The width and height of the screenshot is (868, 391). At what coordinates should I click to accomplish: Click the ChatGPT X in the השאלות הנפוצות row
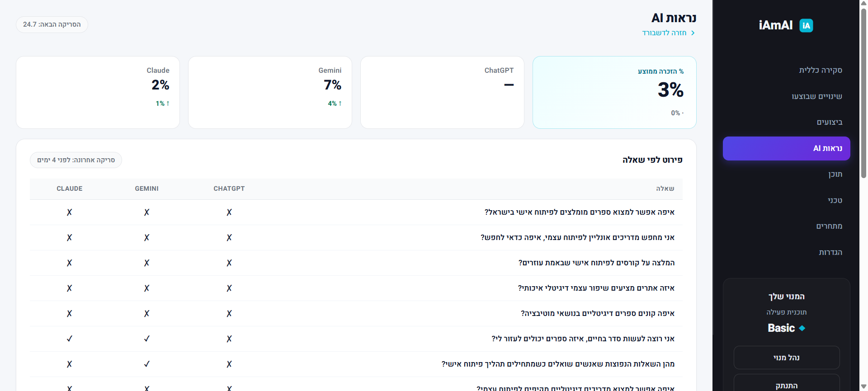coord(229,364)
